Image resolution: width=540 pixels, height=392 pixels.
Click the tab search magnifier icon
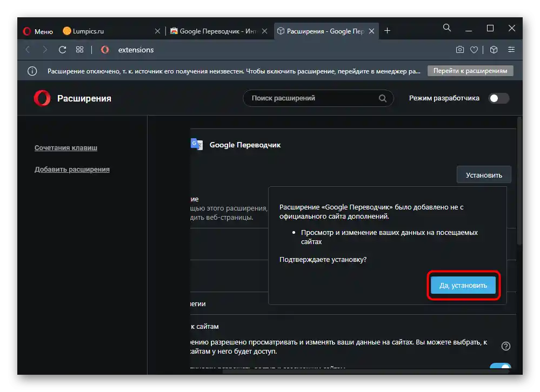click(446, 28)
